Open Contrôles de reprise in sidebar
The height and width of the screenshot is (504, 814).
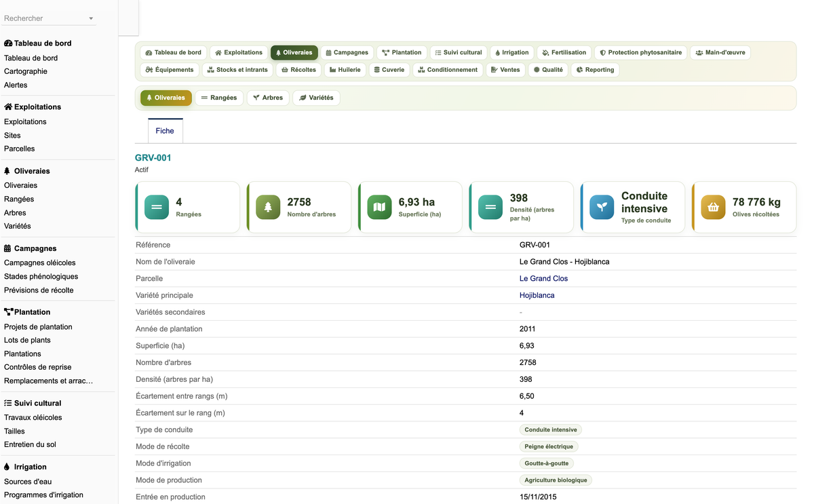pyautogui.click(x=37, y=368)
